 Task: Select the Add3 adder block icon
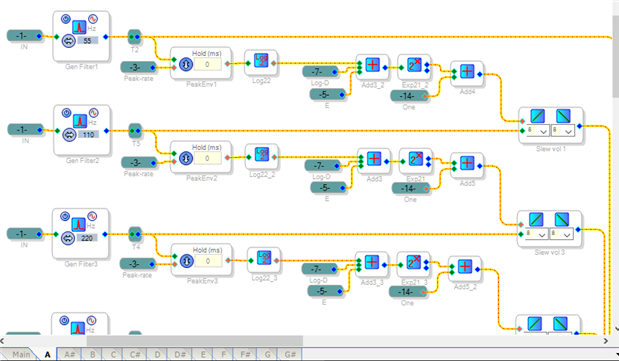coord(373,158)
